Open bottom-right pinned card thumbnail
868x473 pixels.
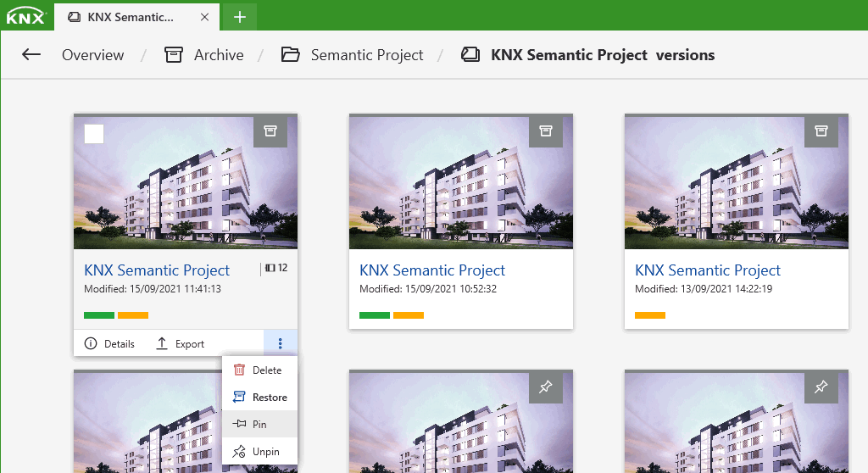(x=737, y=422)
